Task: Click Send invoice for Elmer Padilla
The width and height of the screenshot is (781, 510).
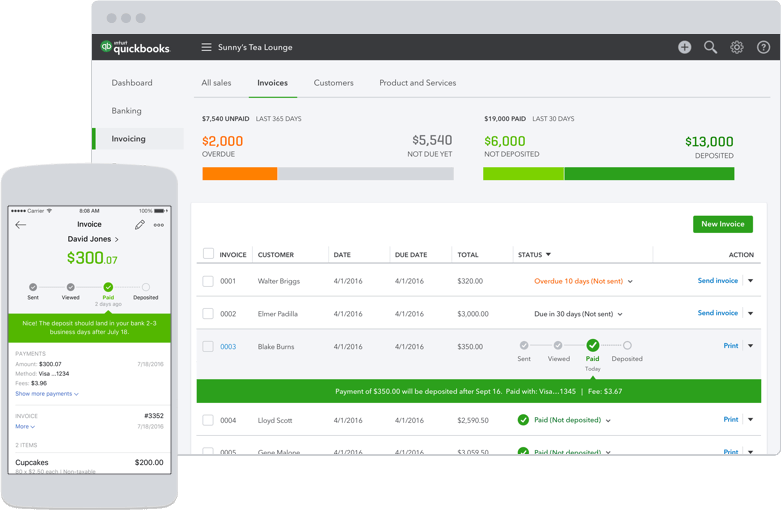Action: click(717, 313)
